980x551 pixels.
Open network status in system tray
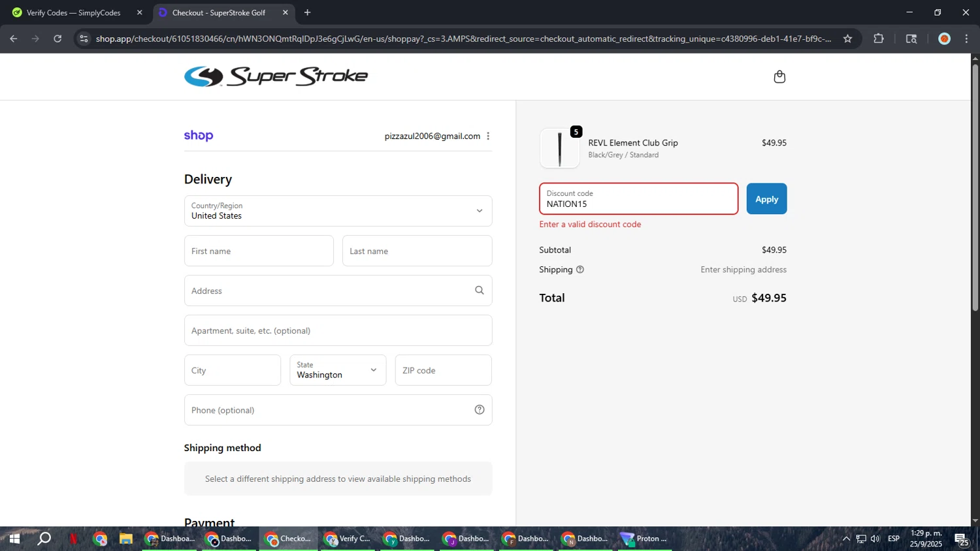point(861,539)
